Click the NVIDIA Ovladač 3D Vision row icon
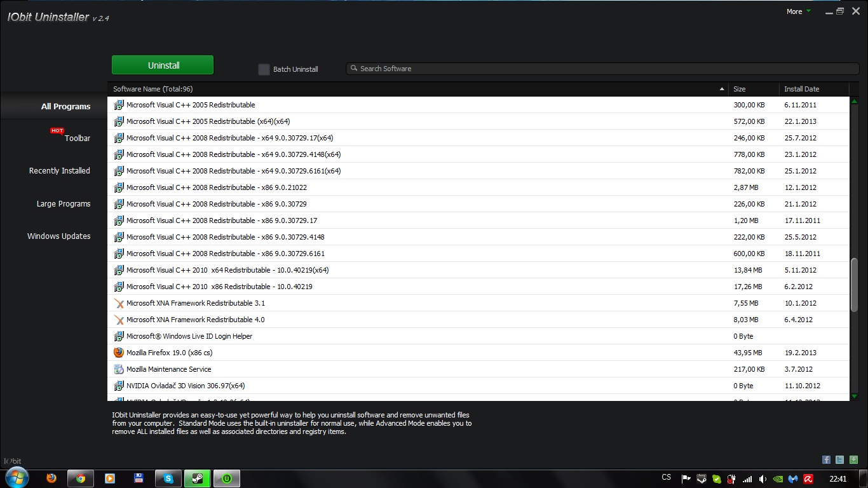The height and width of the screenshot is (488, 868). click(x=119, y=386)
